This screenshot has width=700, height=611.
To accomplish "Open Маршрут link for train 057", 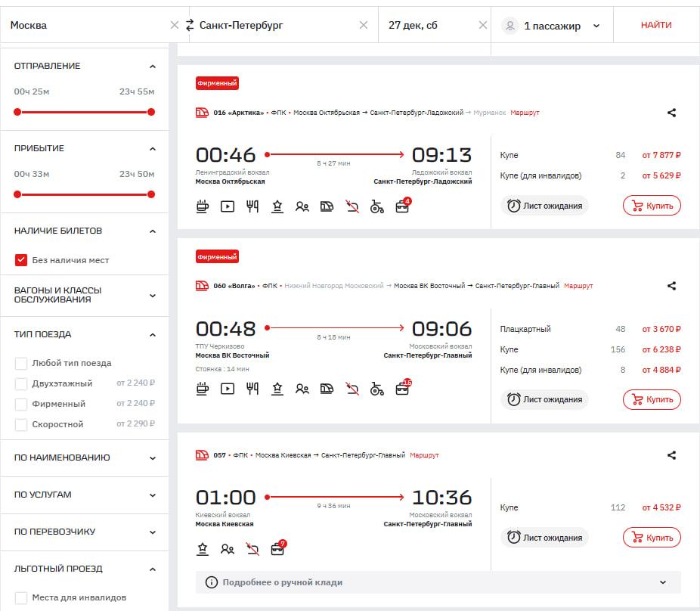I will pos(424,455).
